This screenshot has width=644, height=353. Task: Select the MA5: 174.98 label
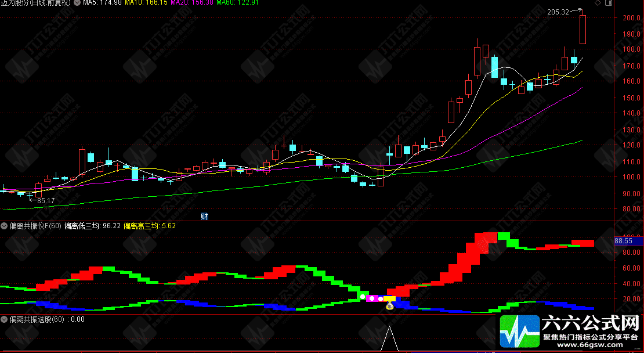coord(102,3)
